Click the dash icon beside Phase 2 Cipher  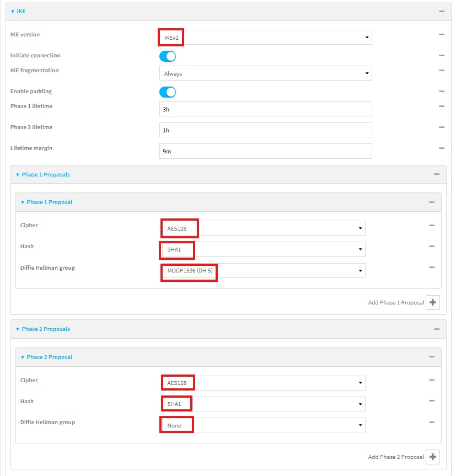tap(432, 380)
